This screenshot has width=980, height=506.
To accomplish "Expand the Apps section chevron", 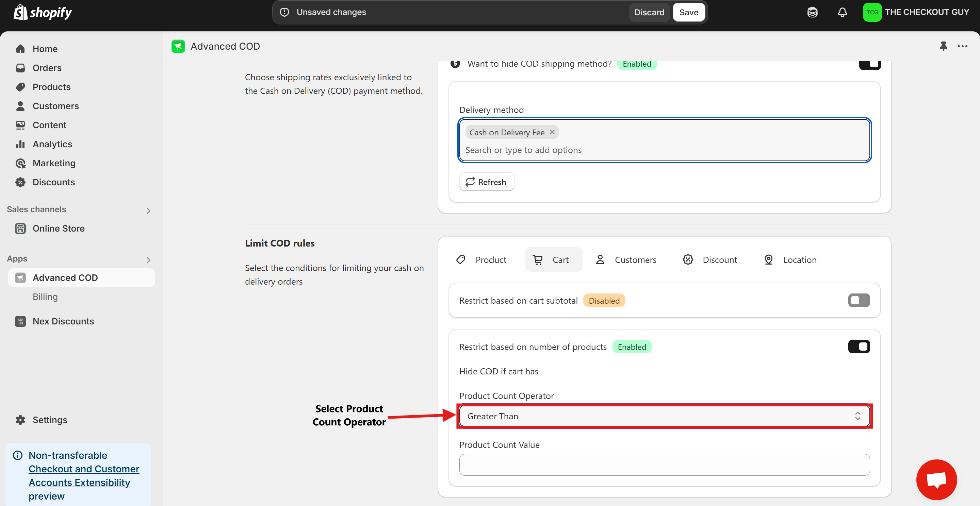I will [x=148, y=260].
